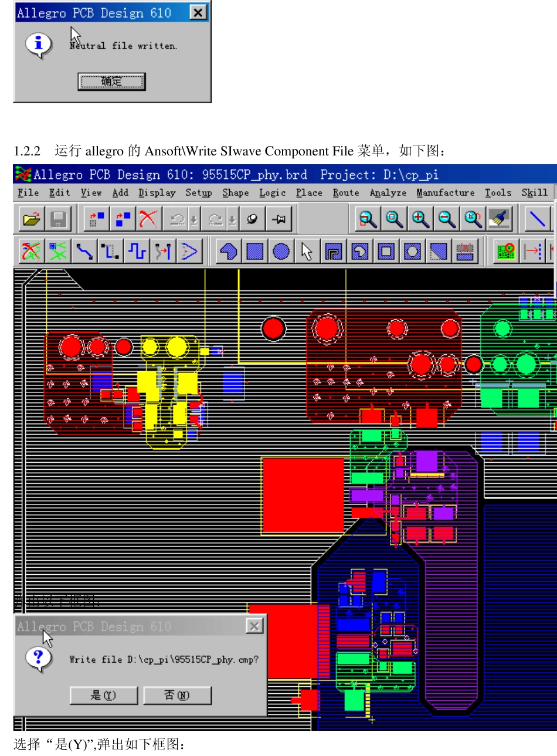The height and width of the screenshot is (756, 557).
Task: Open the Place menu
Action: [309, 193]
